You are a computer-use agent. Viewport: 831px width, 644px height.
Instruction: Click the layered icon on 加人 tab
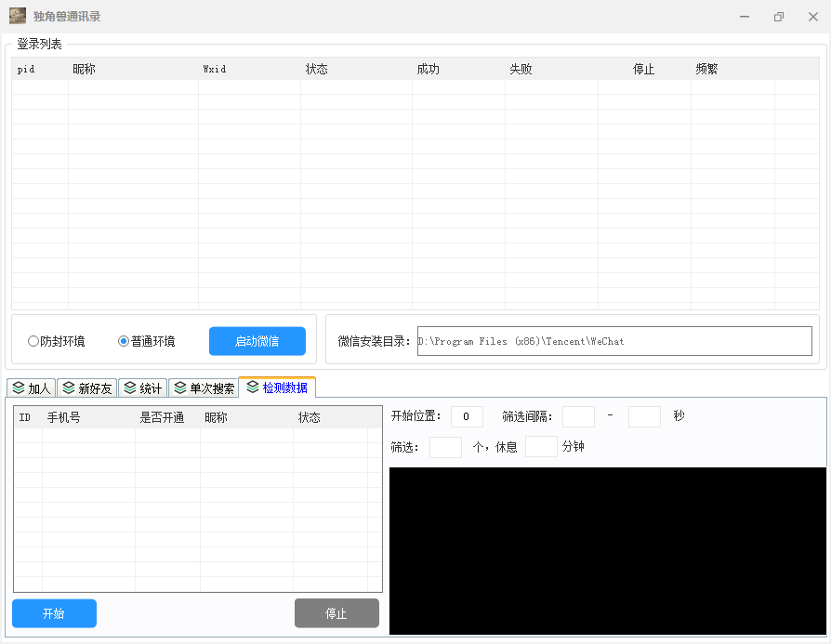19,388
